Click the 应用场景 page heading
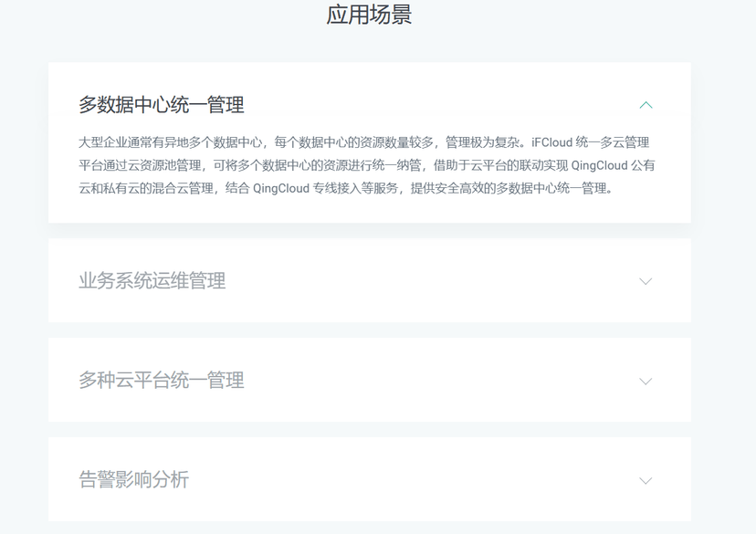 [x=369, y=15]
